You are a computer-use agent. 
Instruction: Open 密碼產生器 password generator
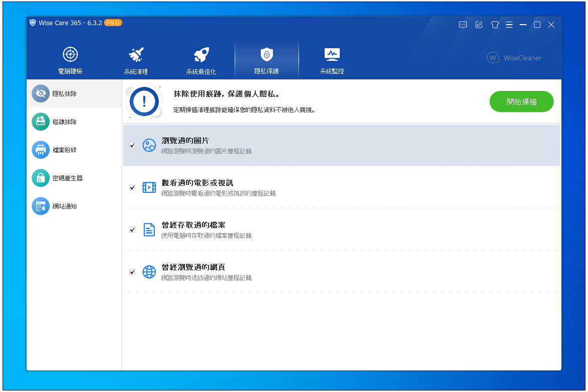click(x=74, y=178)
